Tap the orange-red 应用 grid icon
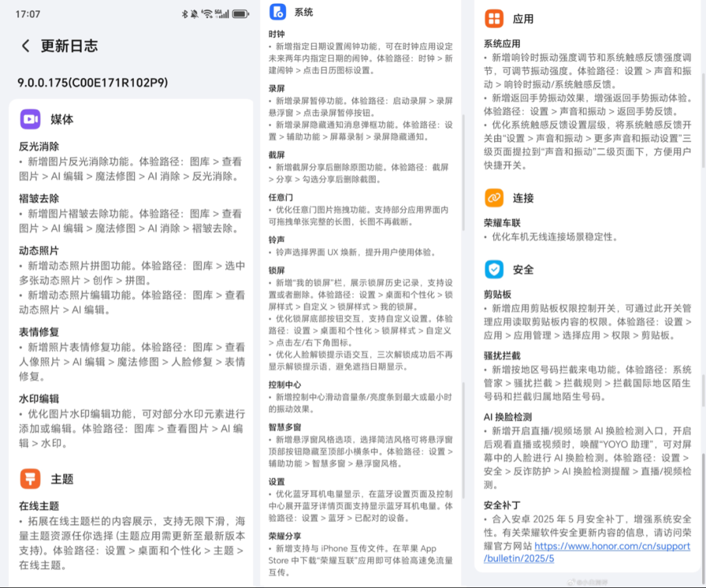The height and width of the screenshot is (588, 706). [494, 18]
